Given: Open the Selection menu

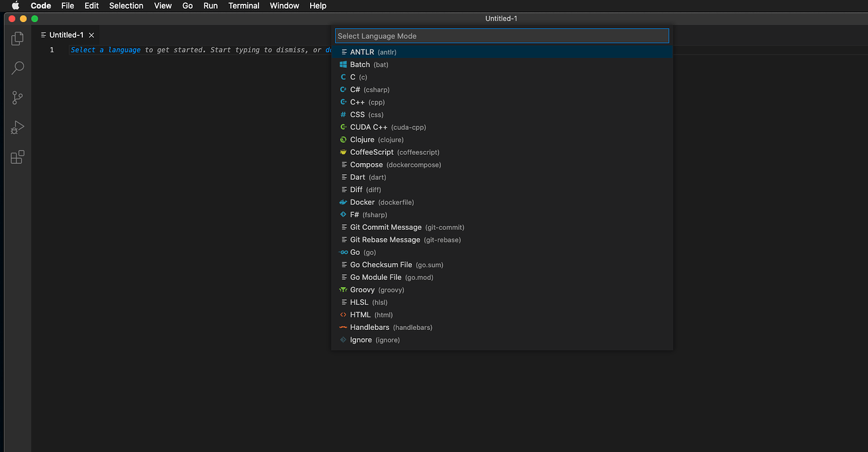Looking at the screenshot, I should coord(126,6).
